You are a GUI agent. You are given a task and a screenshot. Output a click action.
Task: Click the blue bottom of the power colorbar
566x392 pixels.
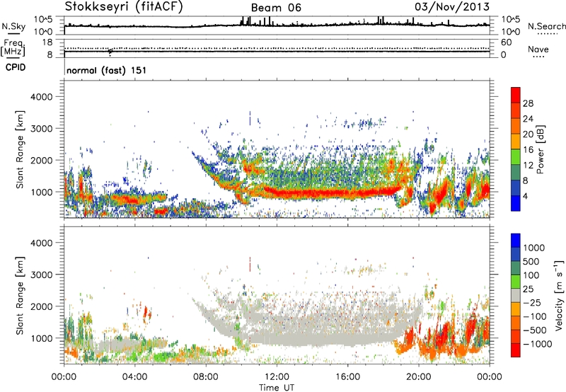point(516,204)
